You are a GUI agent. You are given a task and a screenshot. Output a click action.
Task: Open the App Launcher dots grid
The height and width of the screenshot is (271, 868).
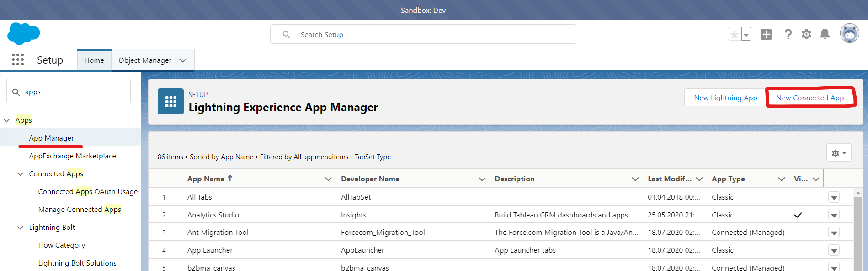tap(18, 60)
